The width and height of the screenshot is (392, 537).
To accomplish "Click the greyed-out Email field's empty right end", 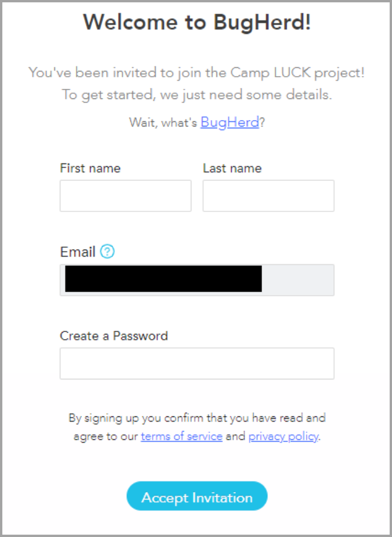I will [x=298, y=280].
